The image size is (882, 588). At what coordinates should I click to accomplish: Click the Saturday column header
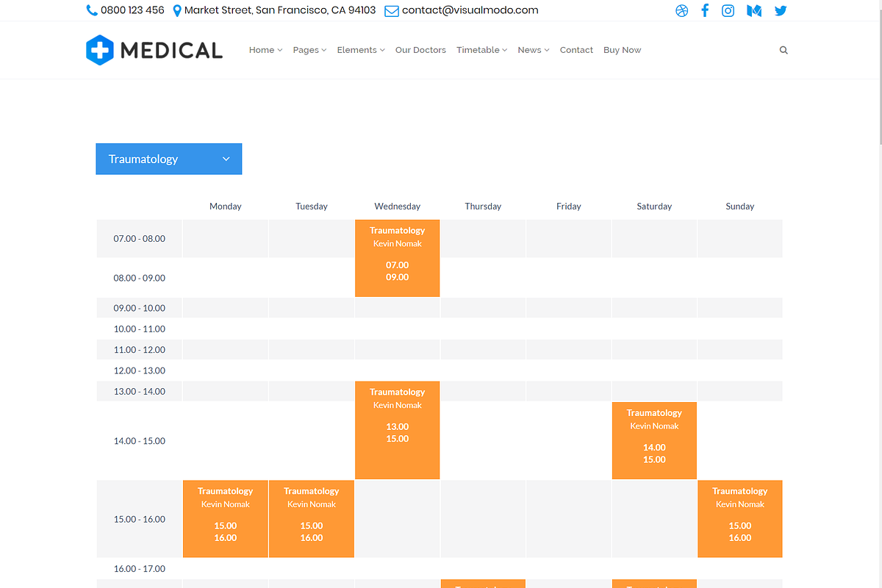[654, 207]
